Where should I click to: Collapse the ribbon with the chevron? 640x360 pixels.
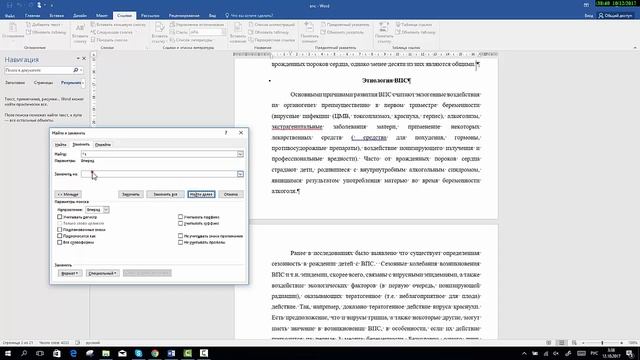click(635, 48)
